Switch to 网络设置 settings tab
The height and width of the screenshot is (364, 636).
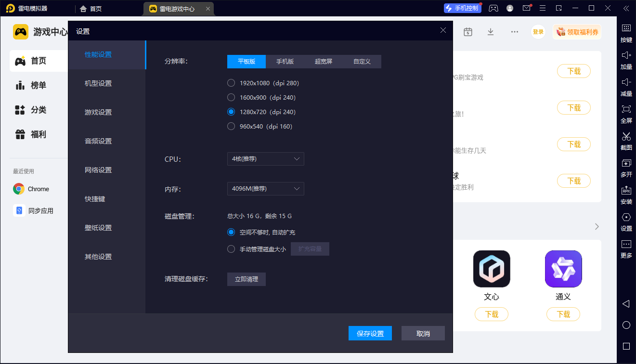pyautogui.click(x=106, y=170)
